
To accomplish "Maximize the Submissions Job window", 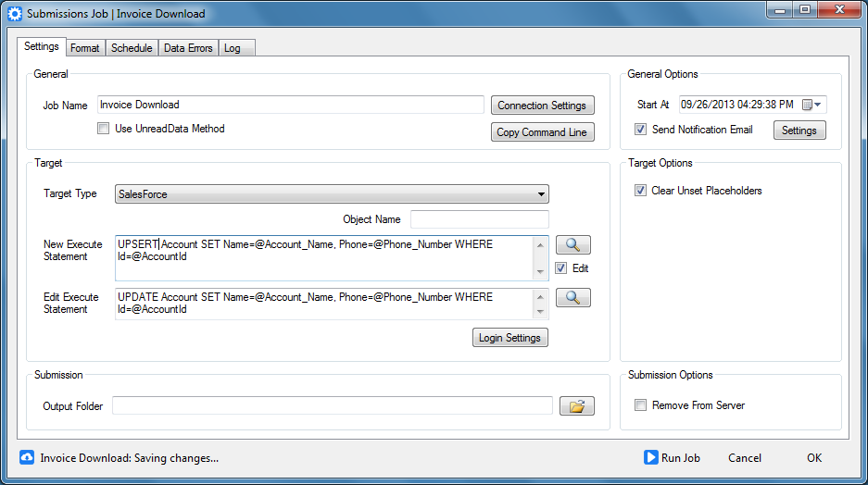I will pos(805,10).
